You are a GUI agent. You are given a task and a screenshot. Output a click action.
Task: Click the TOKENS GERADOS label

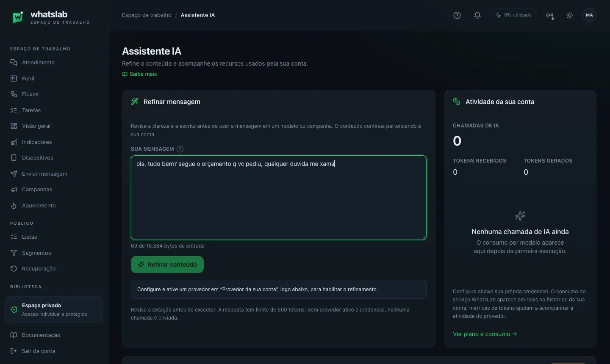coord(548,161)
